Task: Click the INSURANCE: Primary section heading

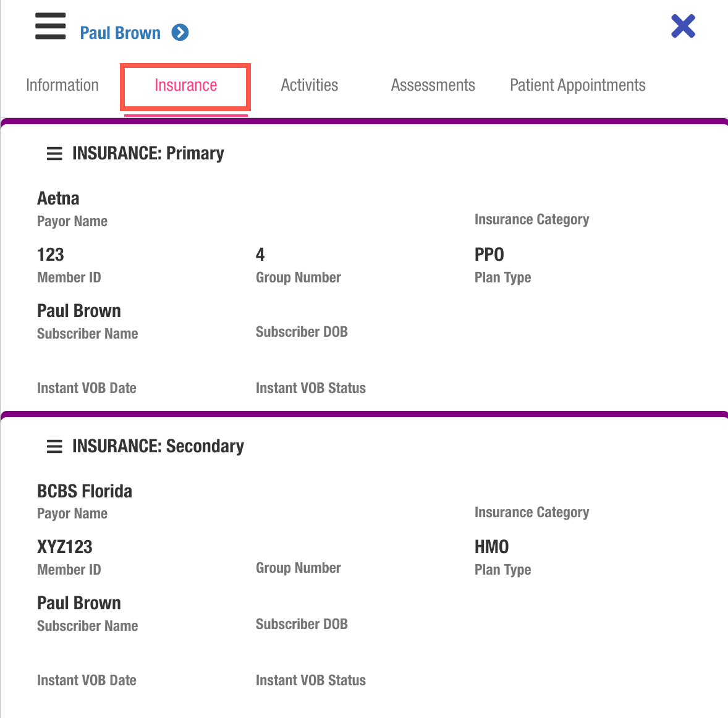Action: (148, 153)
